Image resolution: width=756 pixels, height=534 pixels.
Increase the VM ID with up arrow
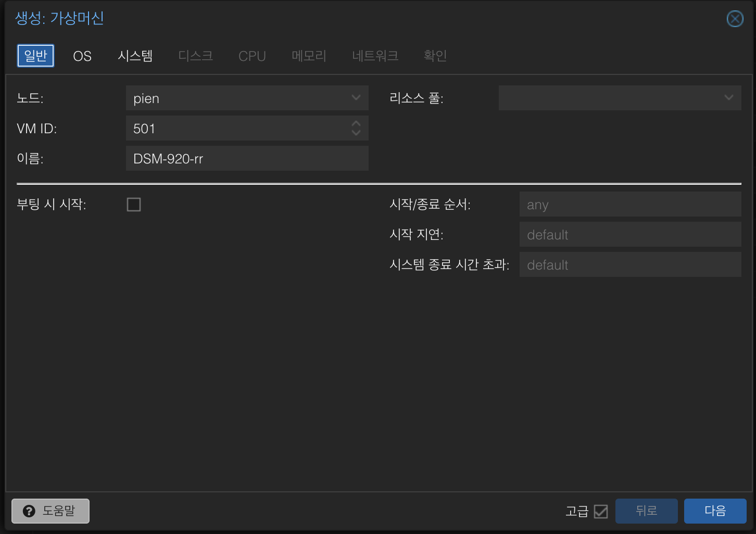pyautogui.click(x=356, y=124)
